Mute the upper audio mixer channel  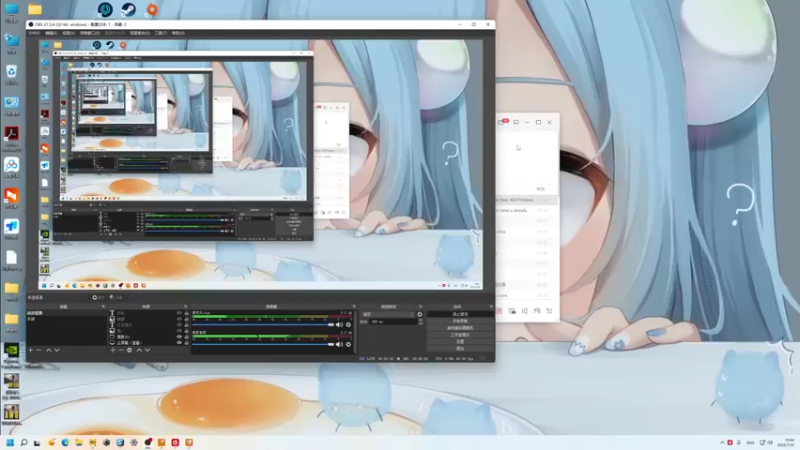pyautogui.click(x=339, y=324)
